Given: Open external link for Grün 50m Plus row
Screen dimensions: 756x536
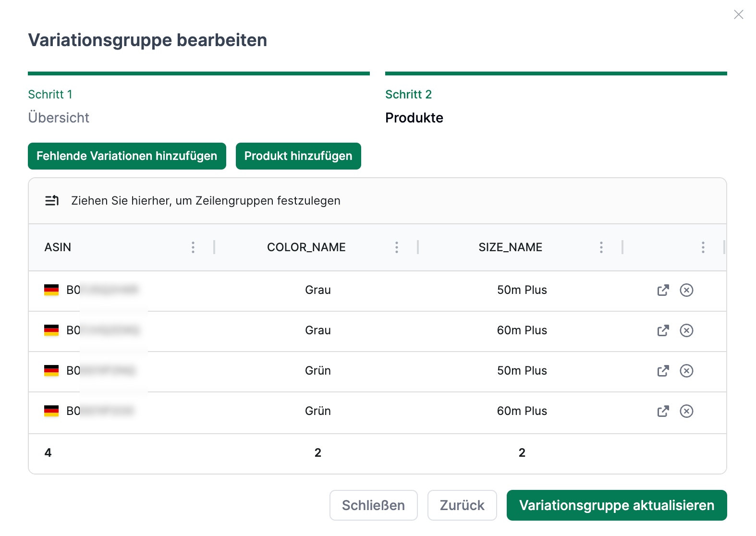Looking at the screenshot, I should point(663,371).
